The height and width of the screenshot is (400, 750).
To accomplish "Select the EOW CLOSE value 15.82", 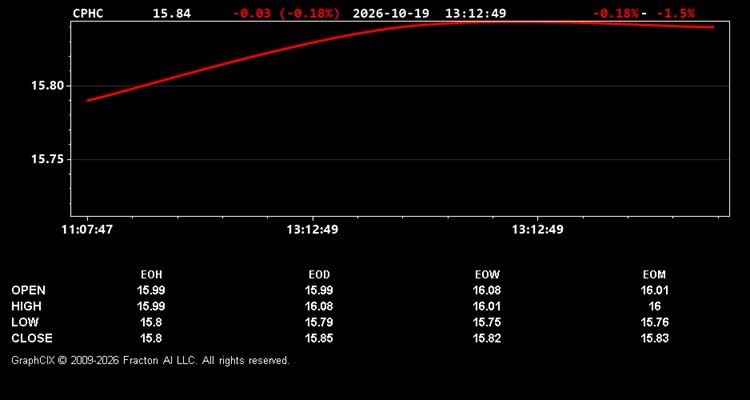I will click(x=487, y=338).
